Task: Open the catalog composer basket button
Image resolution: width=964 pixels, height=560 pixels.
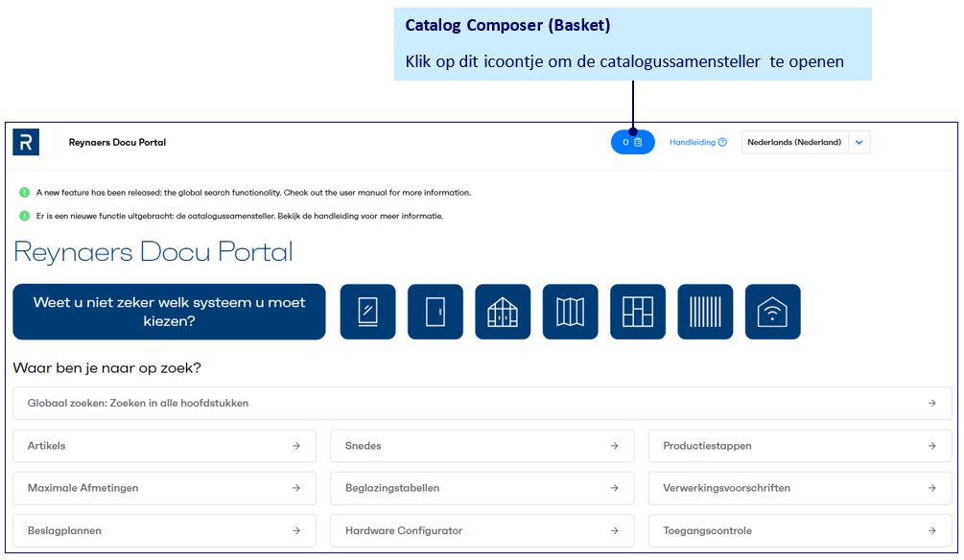Action: click(632, 142)
